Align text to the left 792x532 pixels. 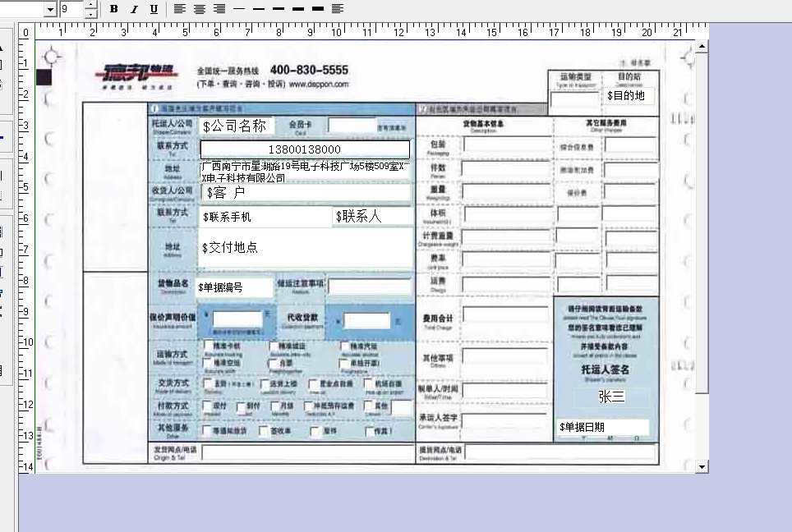(x=180, y=9)
